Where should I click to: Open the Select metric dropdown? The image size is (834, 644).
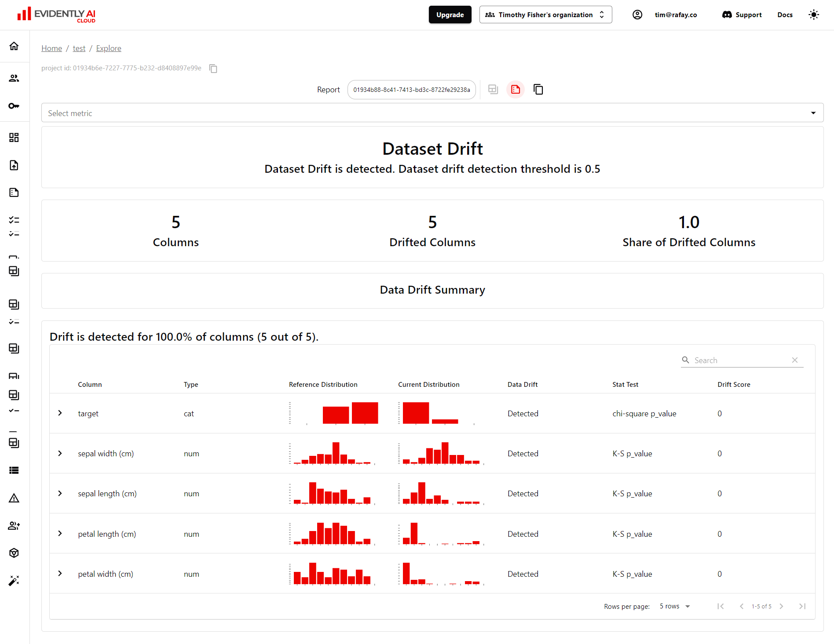[432, 113]
